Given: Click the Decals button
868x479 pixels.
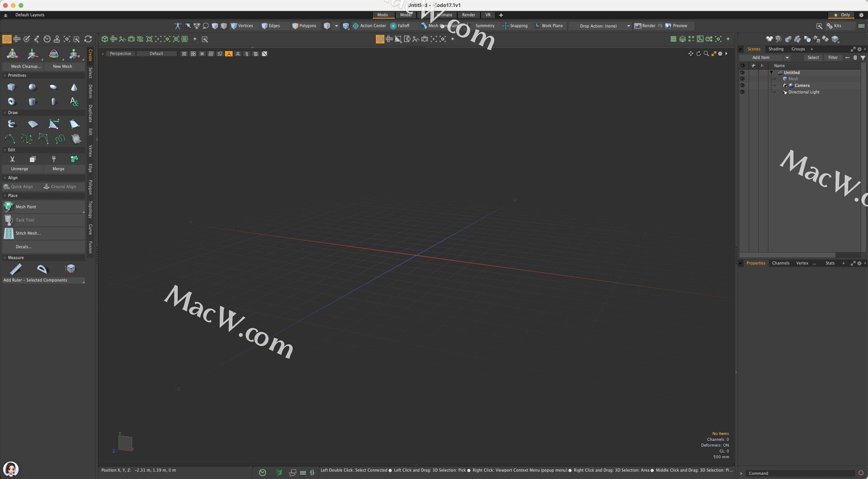Looking at the screenshot, I should pyautogui.click(x=43, y=247).
